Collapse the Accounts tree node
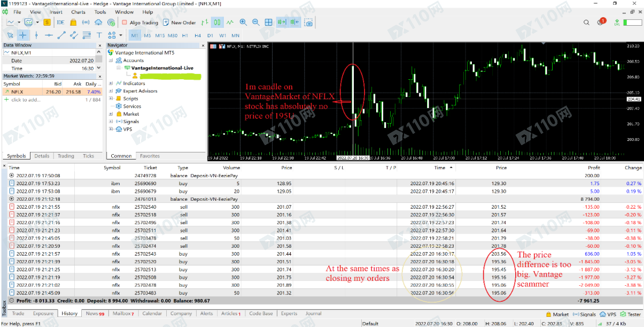 point(111,60)
